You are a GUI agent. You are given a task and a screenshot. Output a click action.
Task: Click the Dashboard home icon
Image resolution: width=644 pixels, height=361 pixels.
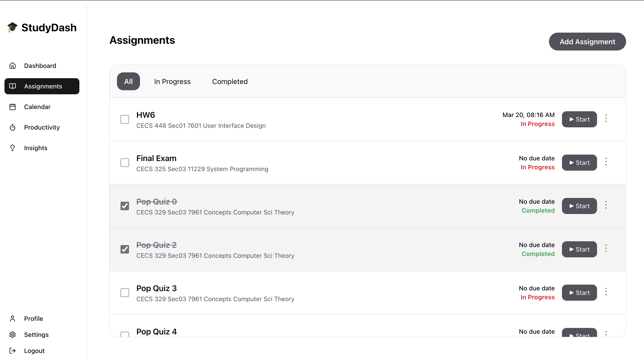coord(13,66)
